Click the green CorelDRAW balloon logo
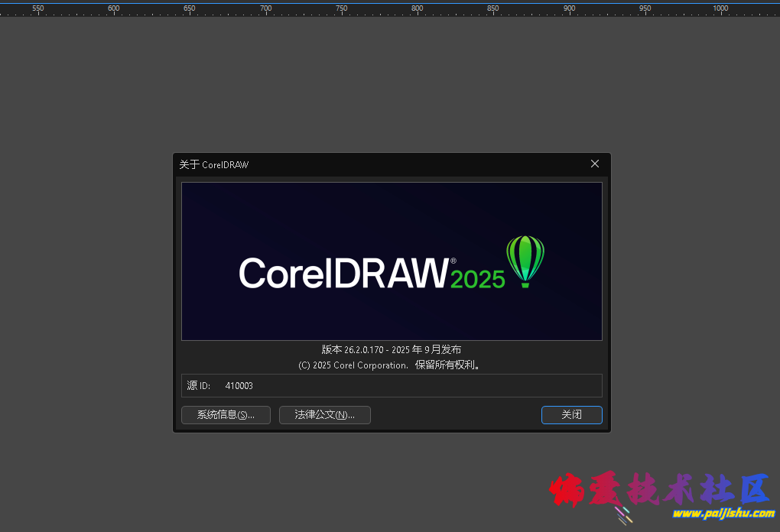Screen dimensions: 780x532 (525, 261)
